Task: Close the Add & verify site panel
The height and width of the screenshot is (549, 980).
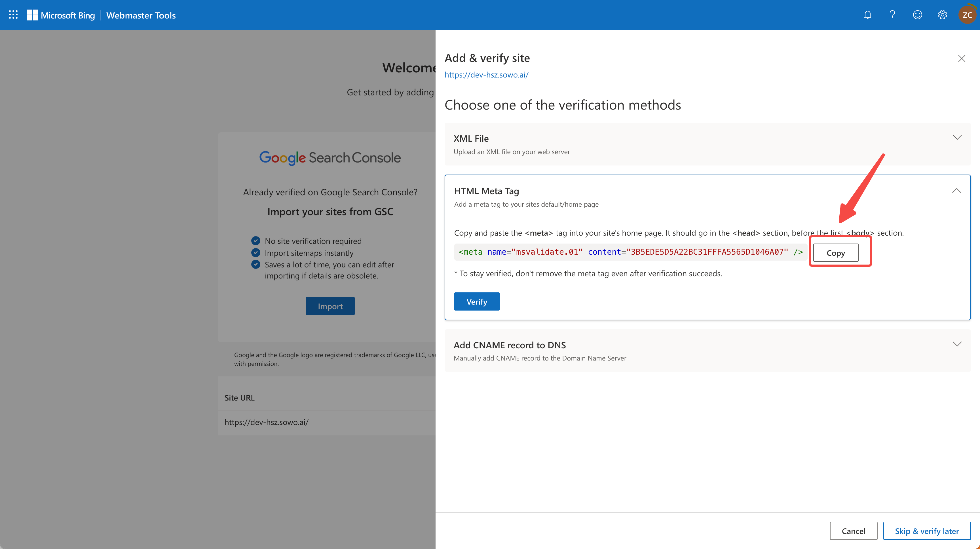Action: pyautogui.click(x=962, y=59)
